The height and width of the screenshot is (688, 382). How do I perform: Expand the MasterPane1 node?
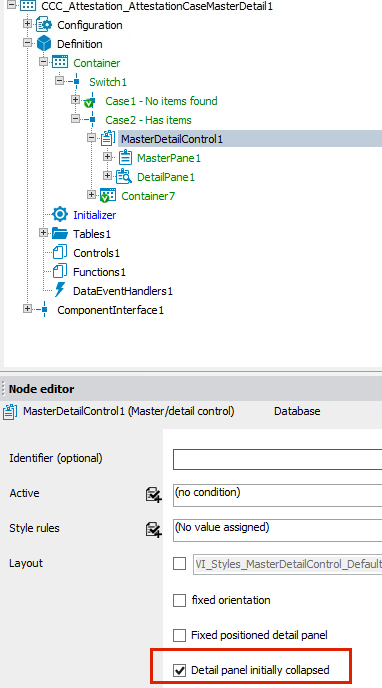107,157
